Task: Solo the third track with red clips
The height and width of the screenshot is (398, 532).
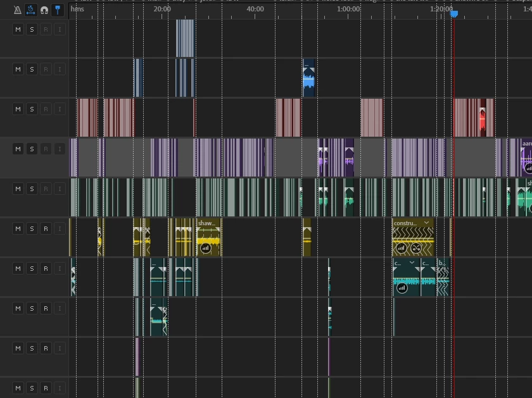Action: 32,109
